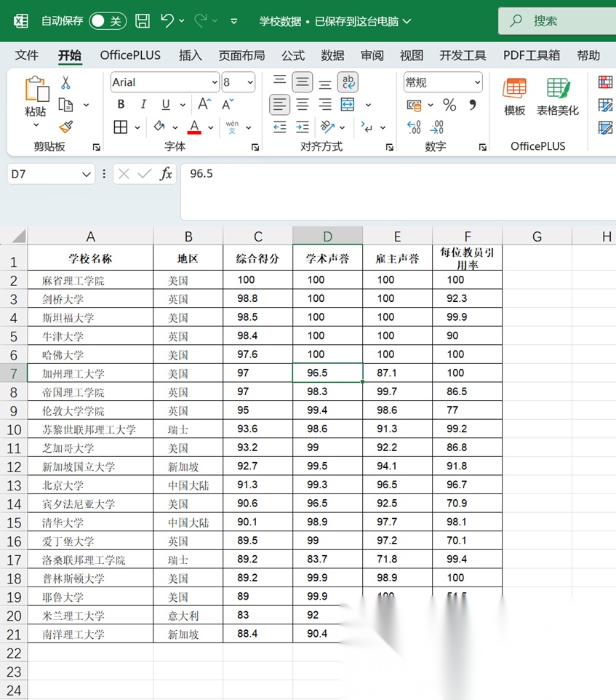Screen dimensions: 616x700
Task: Align text to bottom
Action: click(325, 83)
